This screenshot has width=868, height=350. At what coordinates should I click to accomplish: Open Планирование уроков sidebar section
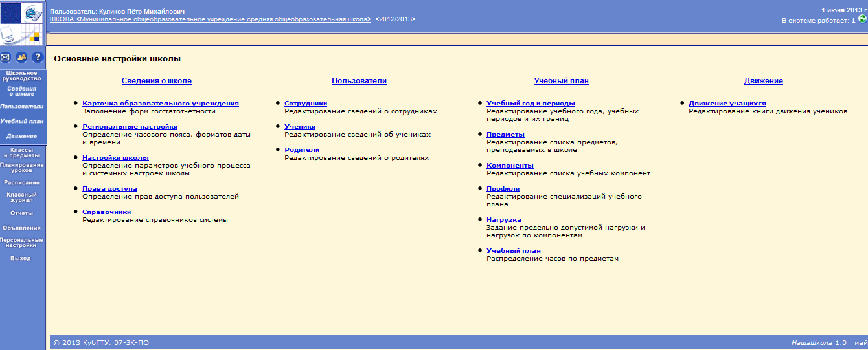[x=22, y=167]
